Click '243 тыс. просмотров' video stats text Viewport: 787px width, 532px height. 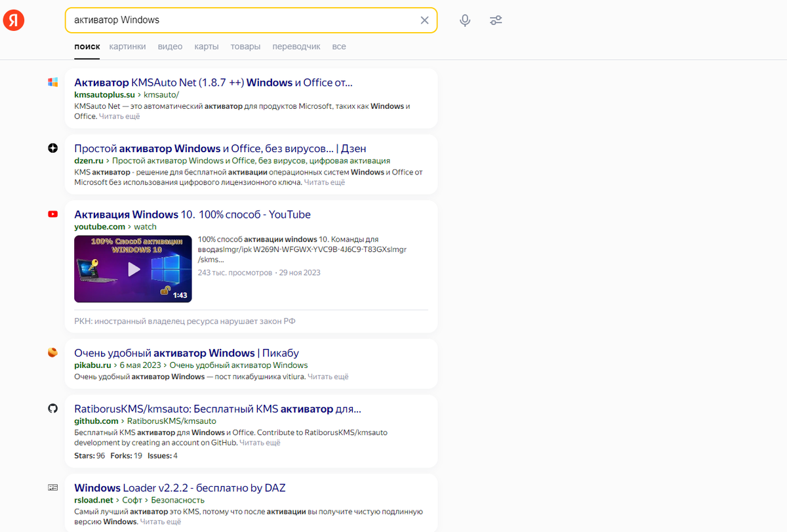(x=235, y=272)
